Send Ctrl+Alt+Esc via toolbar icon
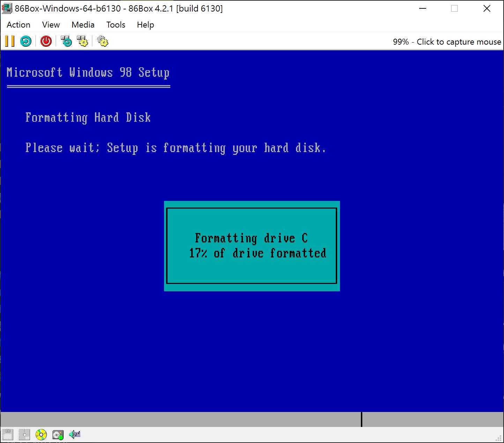504x443 pixels. pyautogui.click(x=82, y=42)
